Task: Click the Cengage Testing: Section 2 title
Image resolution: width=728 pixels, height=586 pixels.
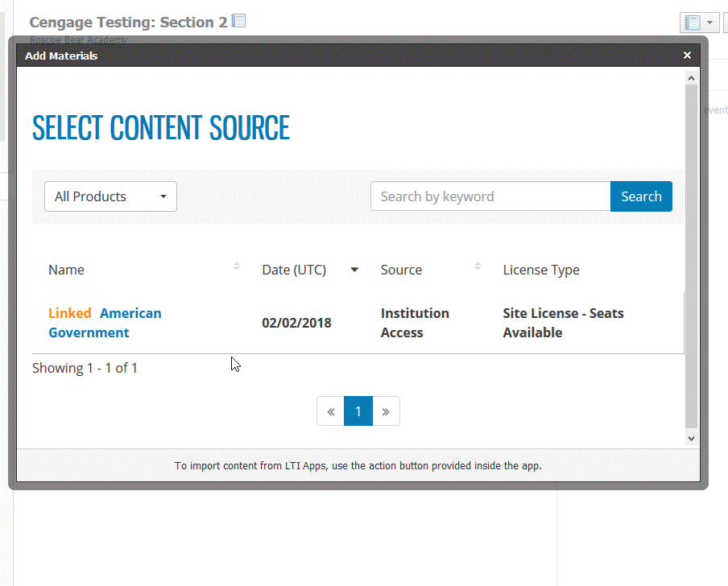Action: tap(128, 23)
